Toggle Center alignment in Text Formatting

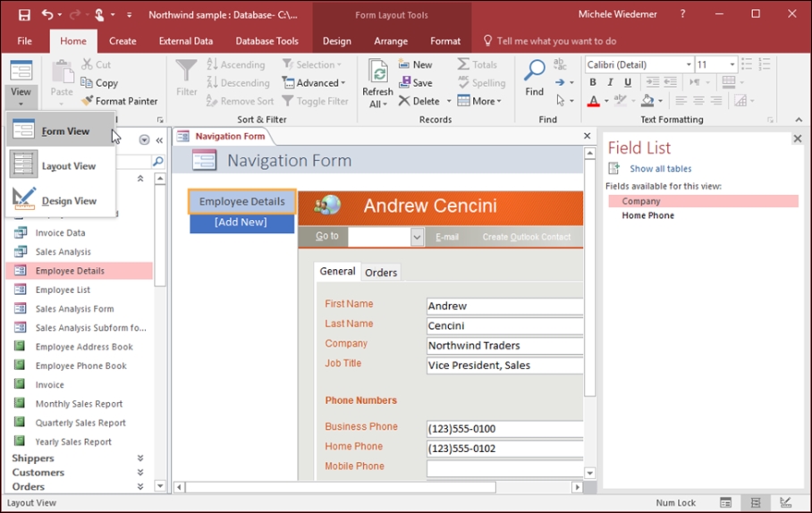[698, 101]
